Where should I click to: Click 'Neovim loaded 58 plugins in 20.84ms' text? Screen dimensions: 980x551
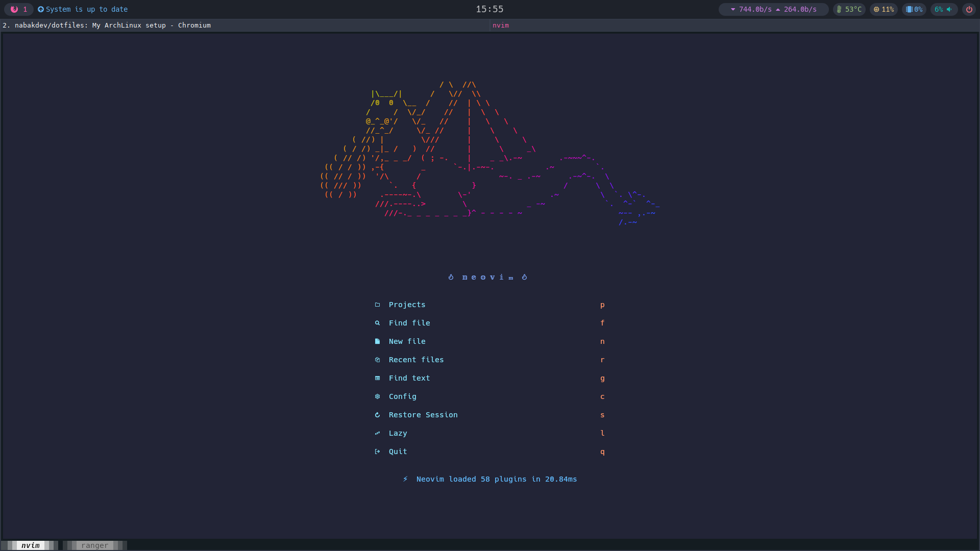(x=497, y=479)
